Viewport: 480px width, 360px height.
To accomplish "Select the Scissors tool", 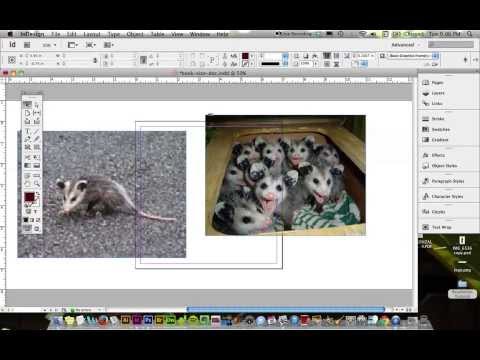I will (27, 157).
